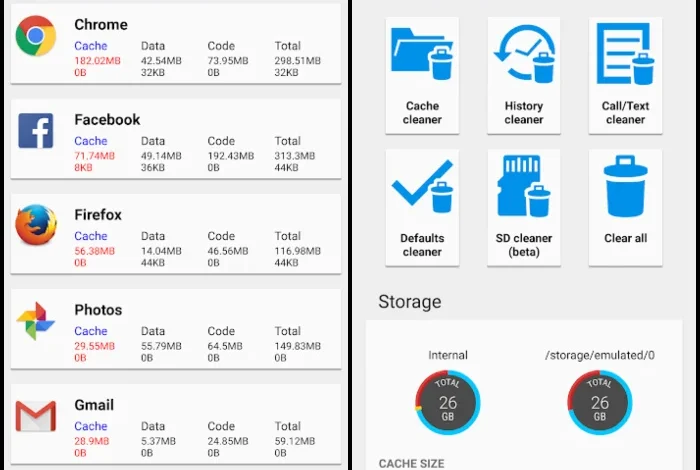Screen dimensions: 700x470
Task: Click the Chrome app icon
Action: click(x=36, y=36)
